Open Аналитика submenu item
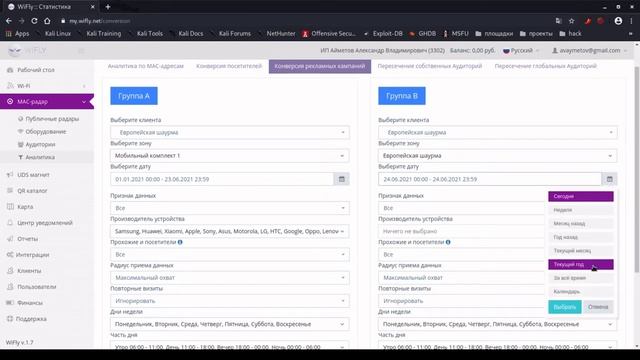The height and width of the screenshot is (360, 640). point(40,157)
